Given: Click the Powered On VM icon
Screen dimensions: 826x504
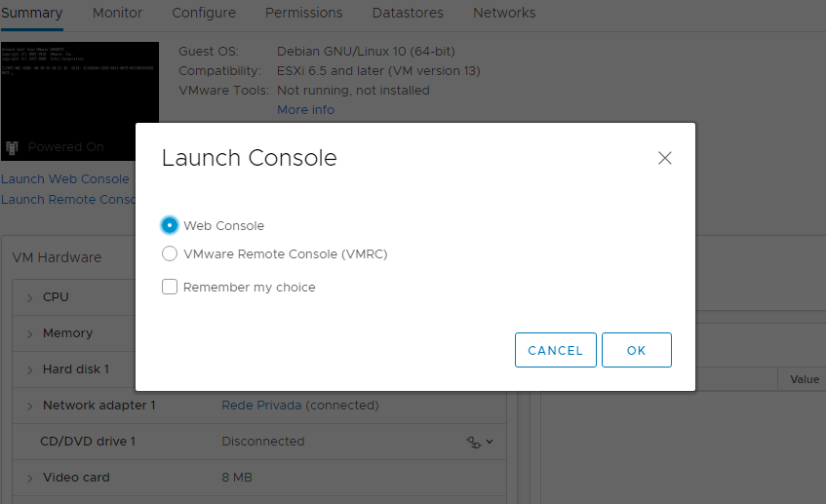Looking at the screenshot, I should coord(12,147).
